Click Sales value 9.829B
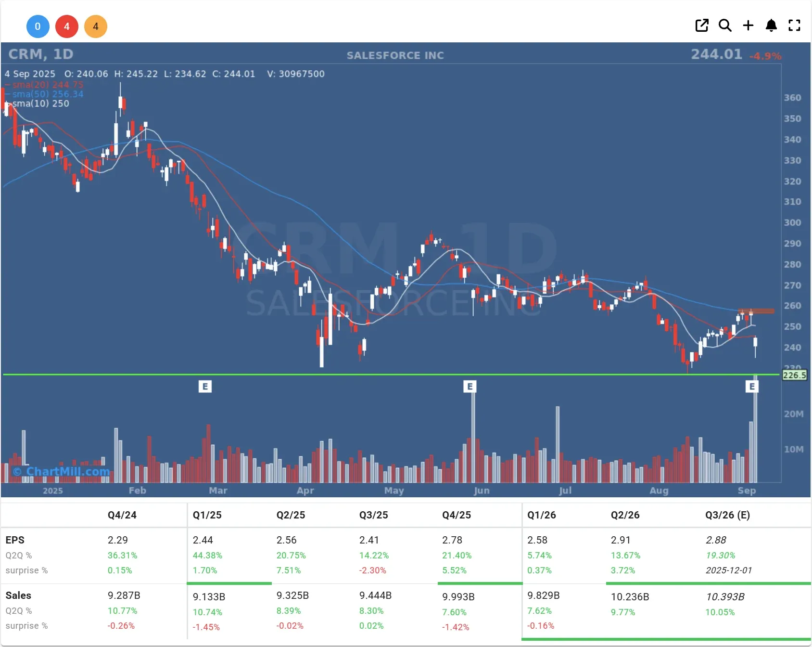Viewport: 812px width, 647px height. click(544, 595)
